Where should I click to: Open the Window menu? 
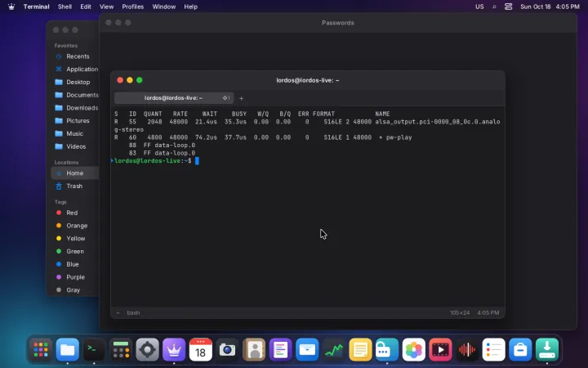[164, 7]
